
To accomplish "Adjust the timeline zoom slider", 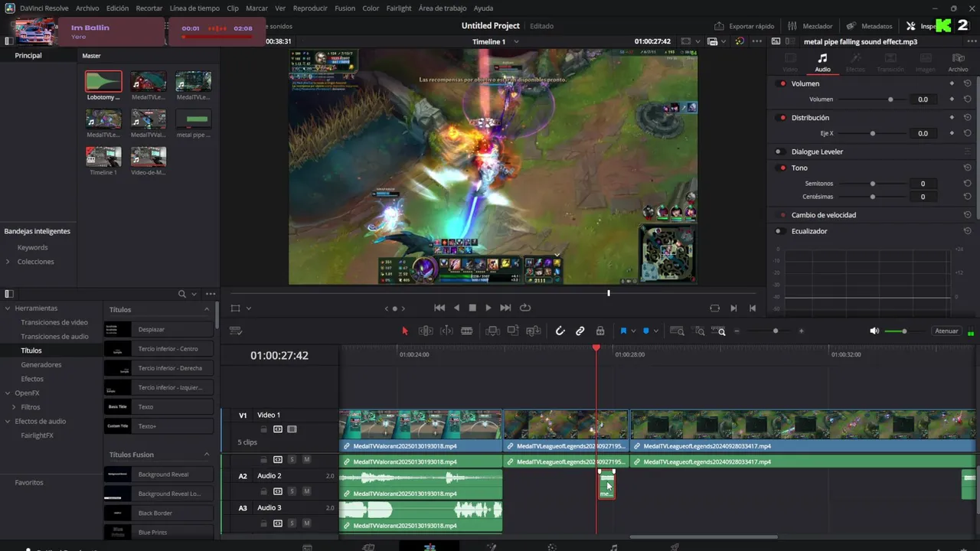I will (x=776, y=331).
